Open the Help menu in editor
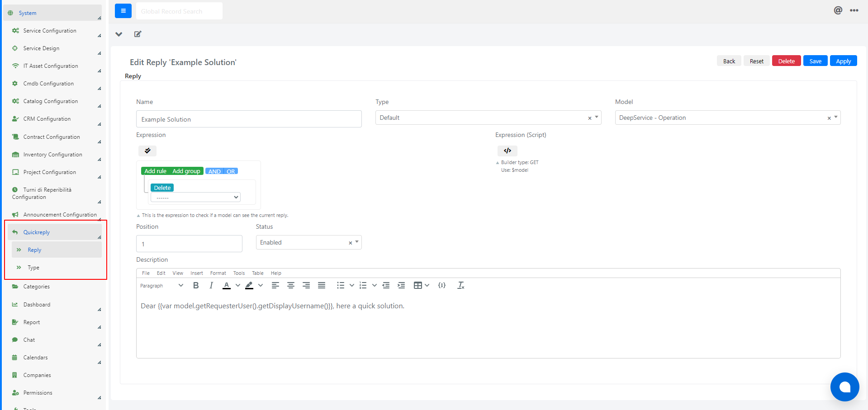 pyautogui.click(x=276, y=273)
